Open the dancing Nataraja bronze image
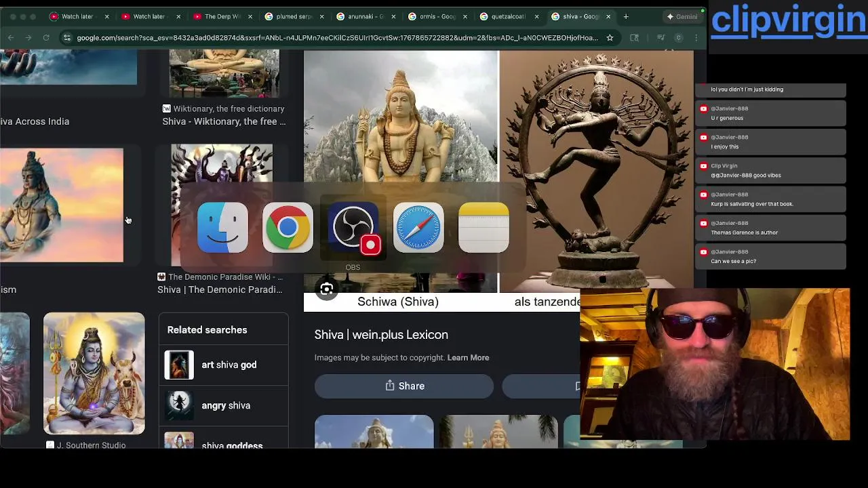868x488 pixels. click(x=597, y=171)
